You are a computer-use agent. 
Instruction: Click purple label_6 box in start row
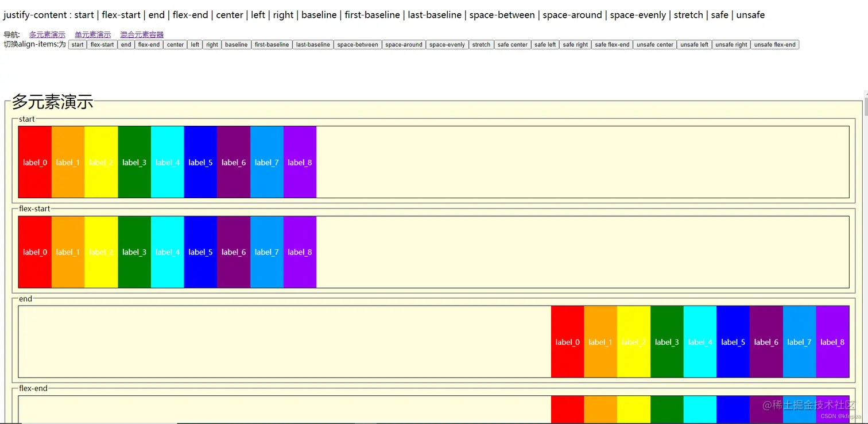234,162
